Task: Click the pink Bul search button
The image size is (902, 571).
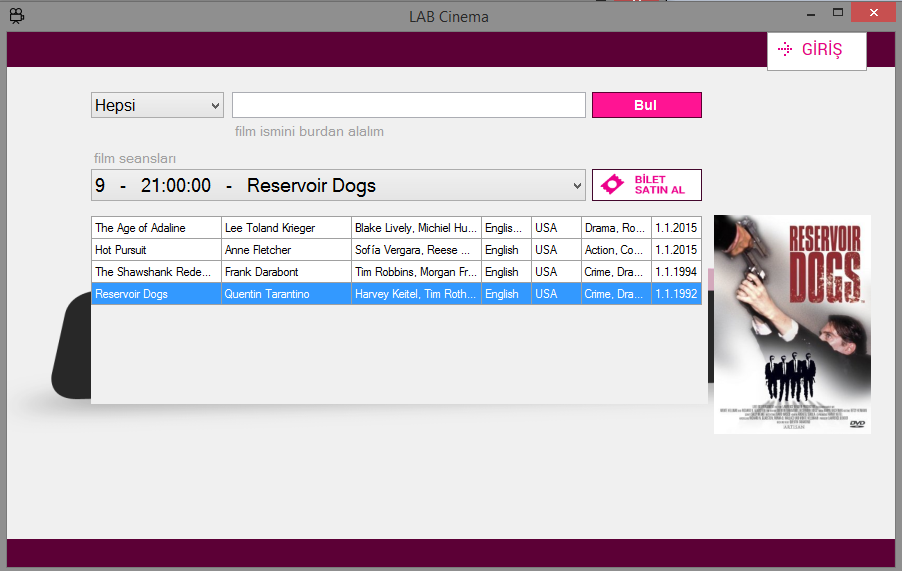Action: [x=647, y=105]
